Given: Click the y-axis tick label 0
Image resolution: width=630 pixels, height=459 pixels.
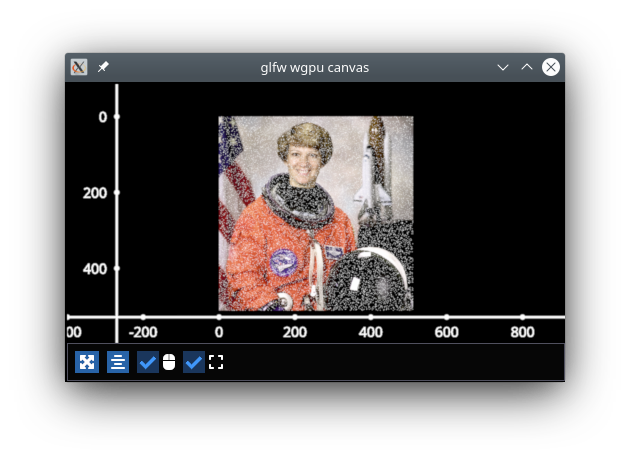Looking at the screenshot, I should click(103, 117).
